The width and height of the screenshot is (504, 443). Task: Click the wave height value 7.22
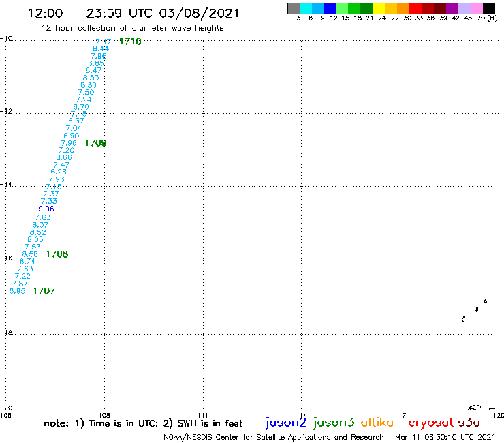click(22, 276)
